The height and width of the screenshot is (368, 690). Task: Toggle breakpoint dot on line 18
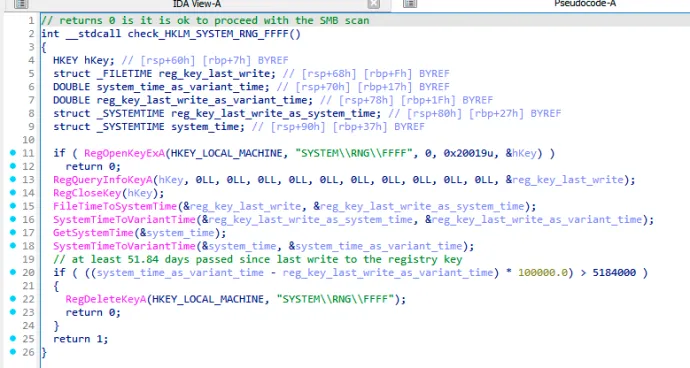point(13,245)
